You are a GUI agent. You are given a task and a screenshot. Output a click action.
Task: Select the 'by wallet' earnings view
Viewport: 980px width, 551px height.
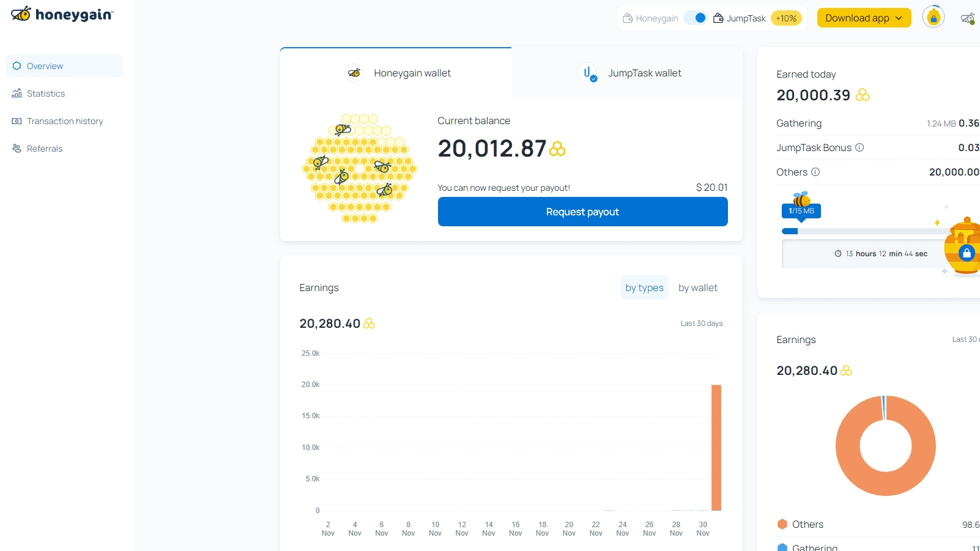698,287
